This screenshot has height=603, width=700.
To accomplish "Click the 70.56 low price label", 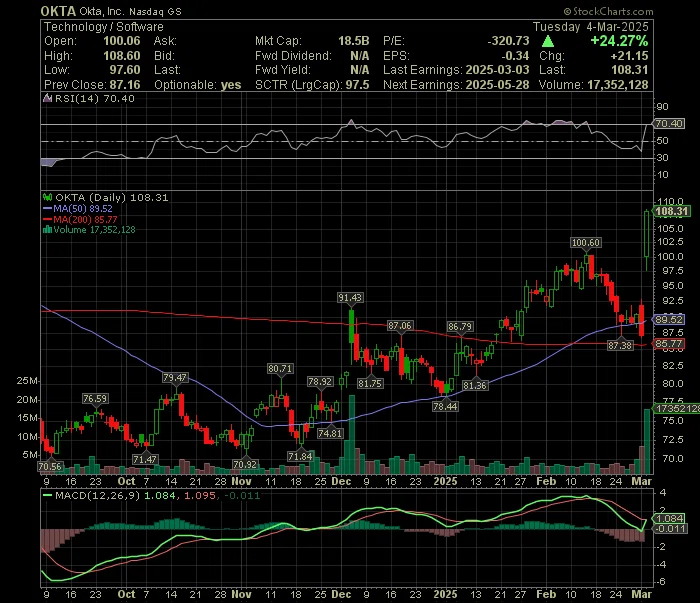I will click(x=50, y=466).
